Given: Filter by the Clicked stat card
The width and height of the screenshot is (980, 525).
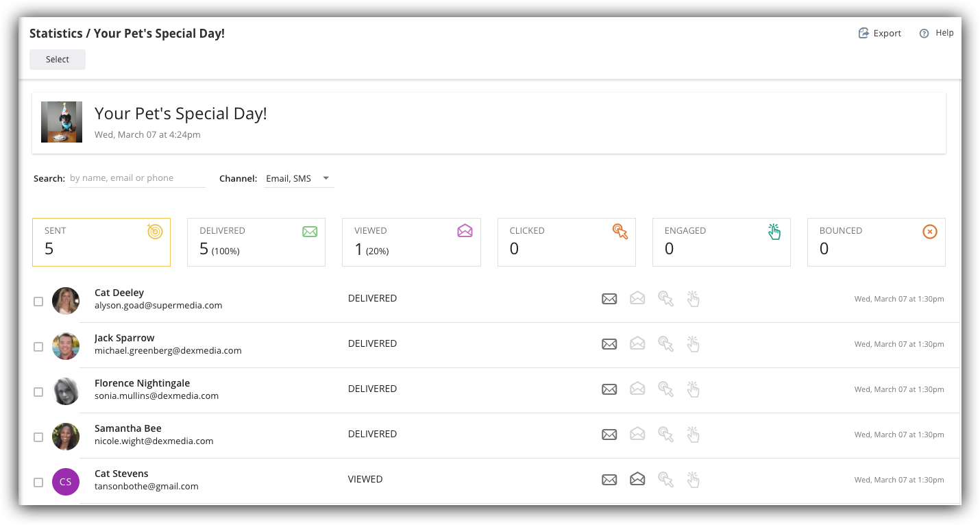Looking at the screenshot, I should (566, 242).
